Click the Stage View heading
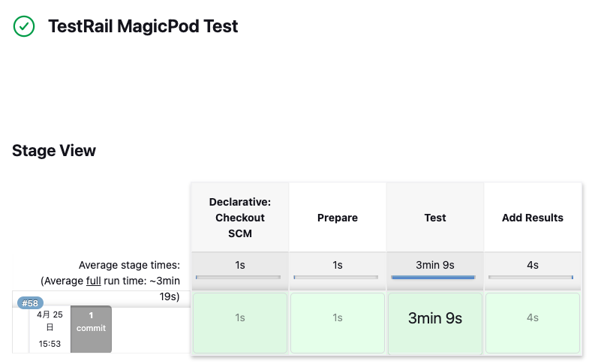 pyautogui.click(x=54, y=150)
